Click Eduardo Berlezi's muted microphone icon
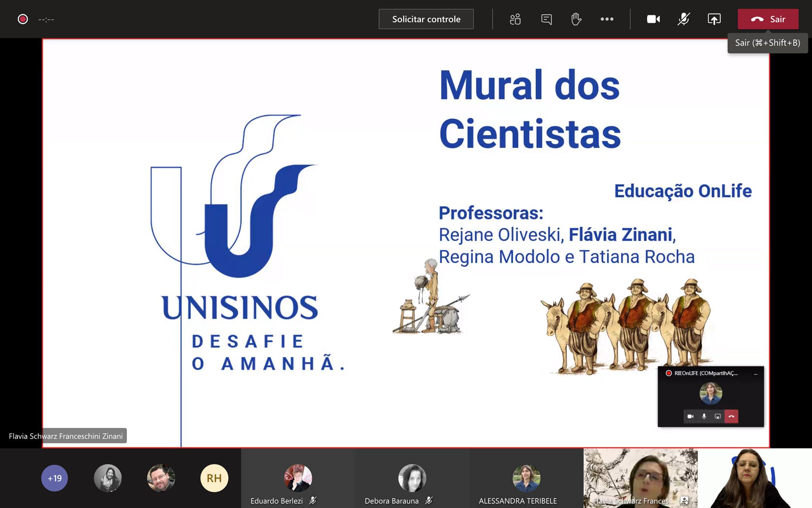 click(x=313, y=500)
